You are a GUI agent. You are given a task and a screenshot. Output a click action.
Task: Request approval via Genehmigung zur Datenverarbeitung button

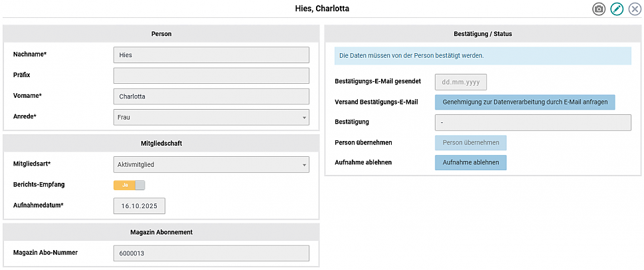524,102
